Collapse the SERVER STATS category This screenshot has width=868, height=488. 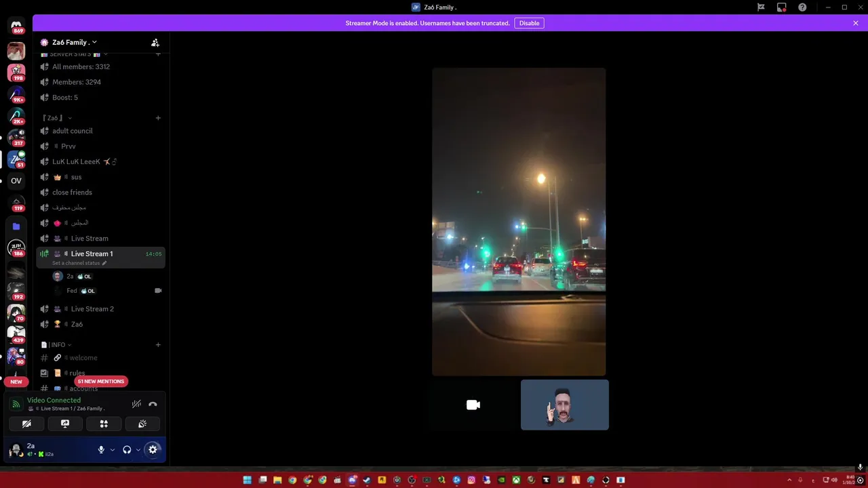coord(73,54)
